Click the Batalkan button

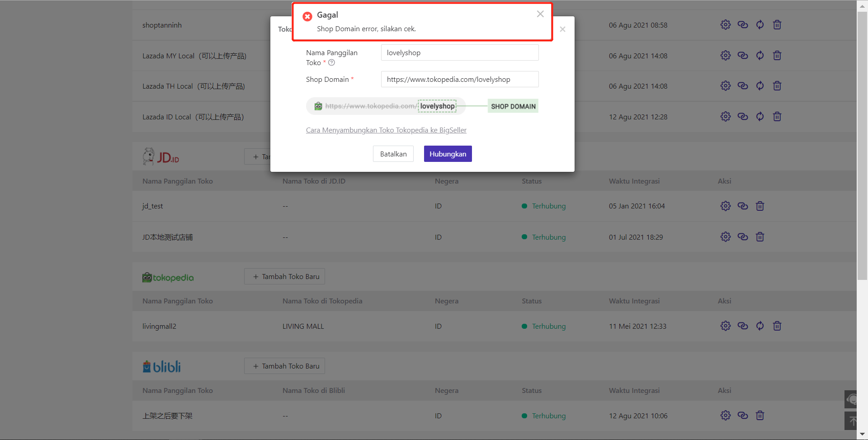click(x=393, y=154)
